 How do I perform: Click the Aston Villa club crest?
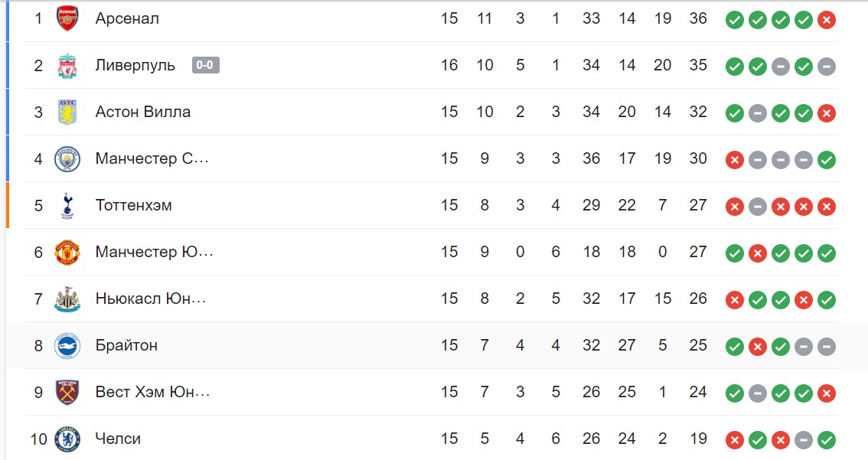point(67,113)
